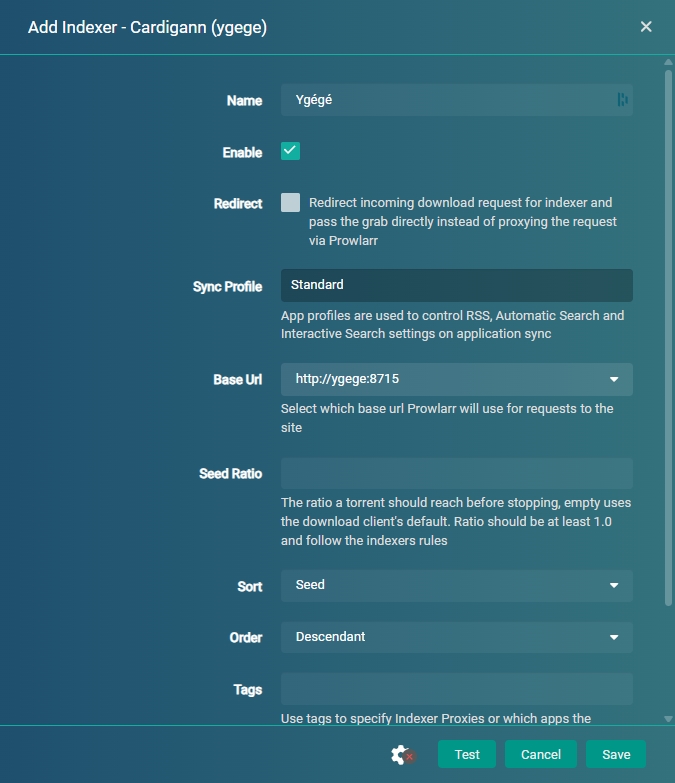
Task: Select the Sync Profile Standard field
Action: (x=456, y=285)
